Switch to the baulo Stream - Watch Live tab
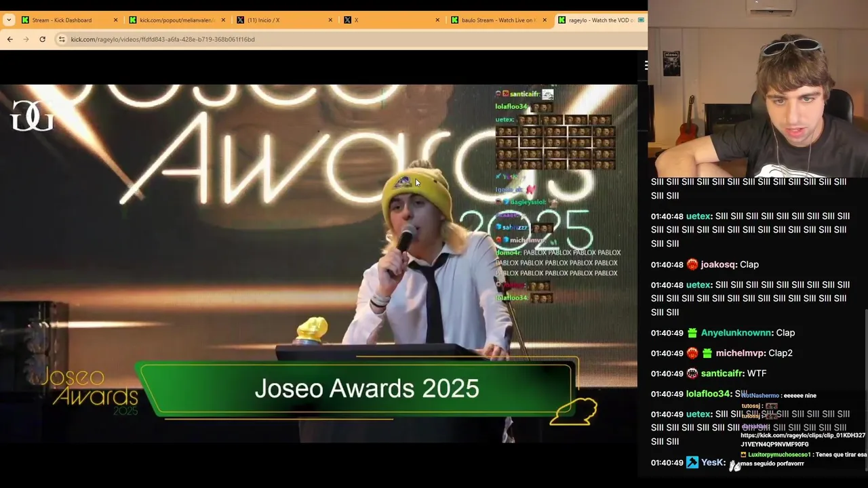868x488 pixels. point(499,20)
